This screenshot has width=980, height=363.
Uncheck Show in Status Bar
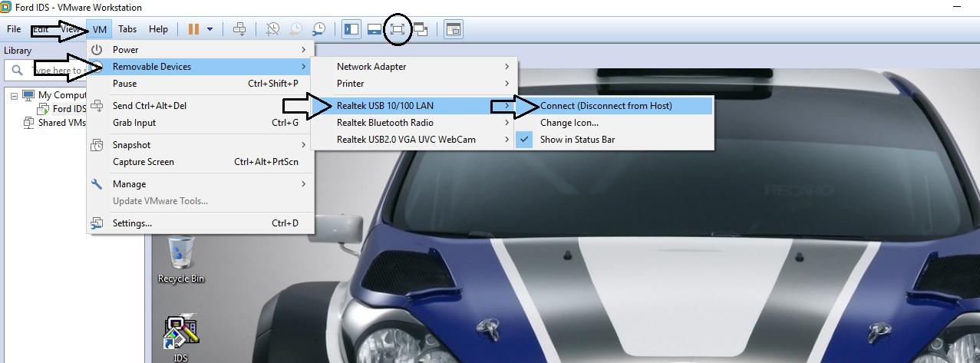(615, 140)
